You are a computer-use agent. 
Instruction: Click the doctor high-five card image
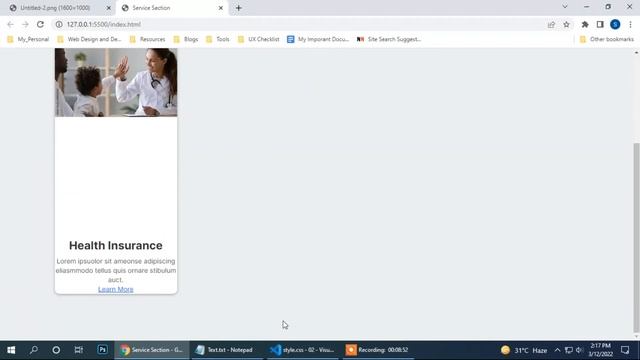(116, 82)
